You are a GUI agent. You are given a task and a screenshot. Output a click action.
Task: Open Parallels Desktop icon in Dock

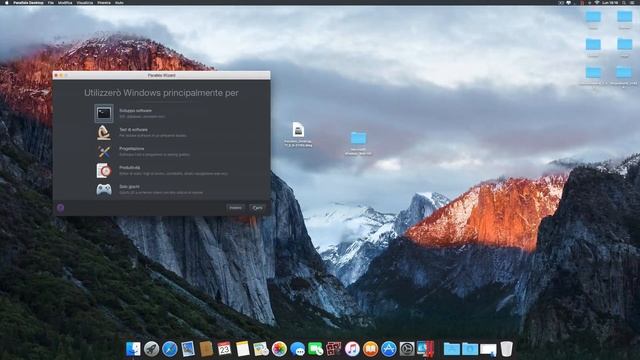coord(425,349)
